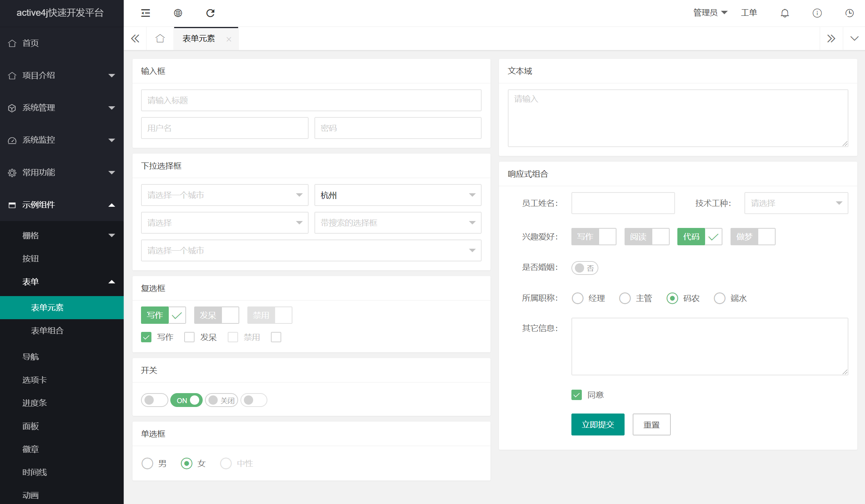Open the 带搜索的选择框 dropdown
This screenshot has height=504, width=865.
(398, 223)
